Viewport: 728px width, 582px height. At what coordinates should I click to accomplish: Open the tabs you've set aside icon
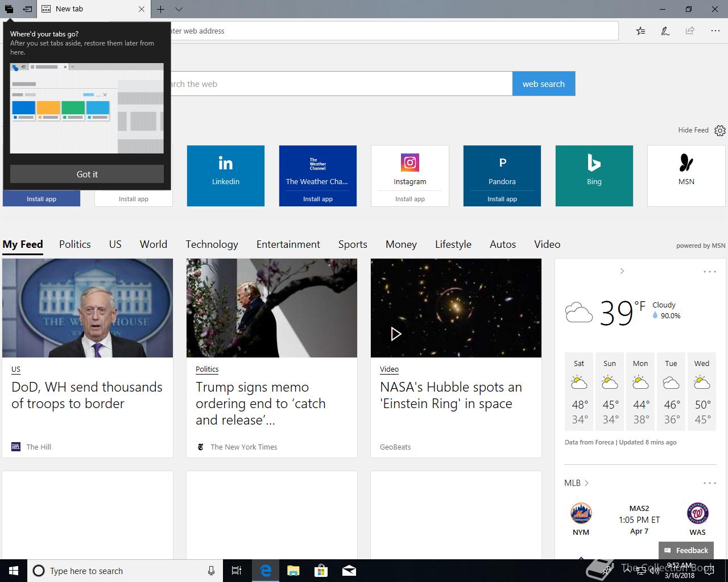9,9
